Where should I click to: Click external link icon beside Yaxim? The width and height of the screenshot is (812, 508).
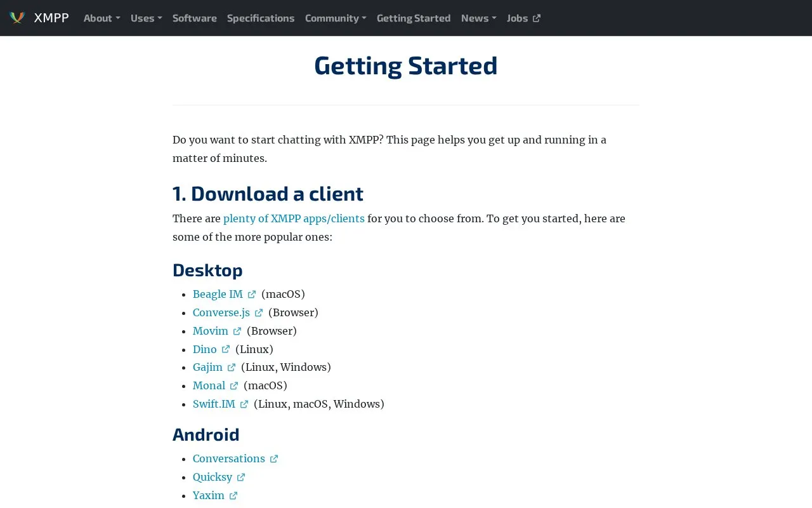tap(233, 496)
